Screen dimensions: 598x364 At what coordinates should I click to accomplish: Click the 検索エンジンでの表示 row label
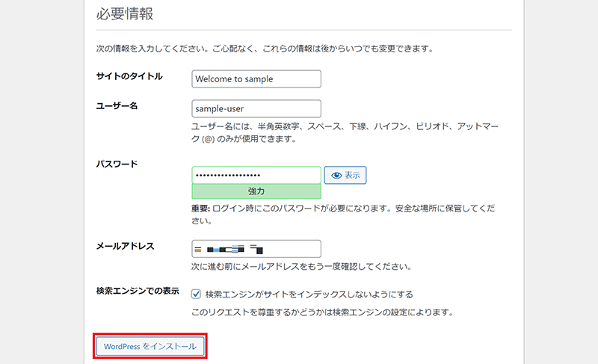click(138, 291)
